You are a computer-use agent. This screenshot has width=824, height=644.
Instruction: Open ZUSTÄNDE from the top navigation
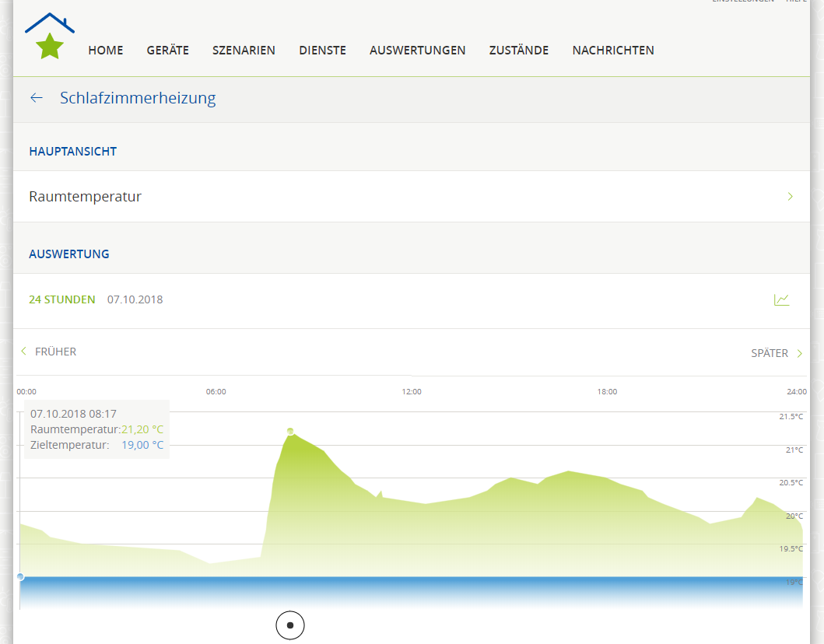tap(518, 51)
